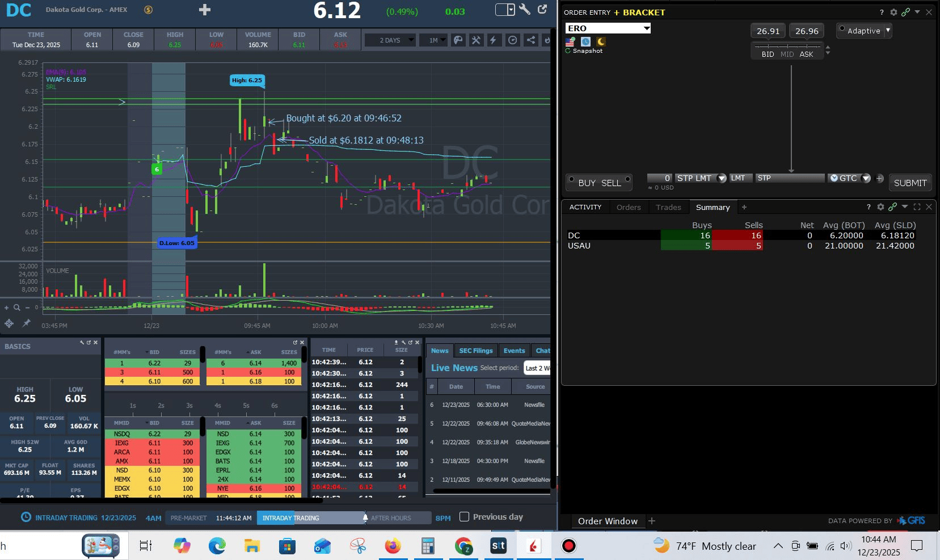Viewport: 940px width, 560px height.
Task: Expand the STP LMT order type dropdown
Action: tap(722, 178)
